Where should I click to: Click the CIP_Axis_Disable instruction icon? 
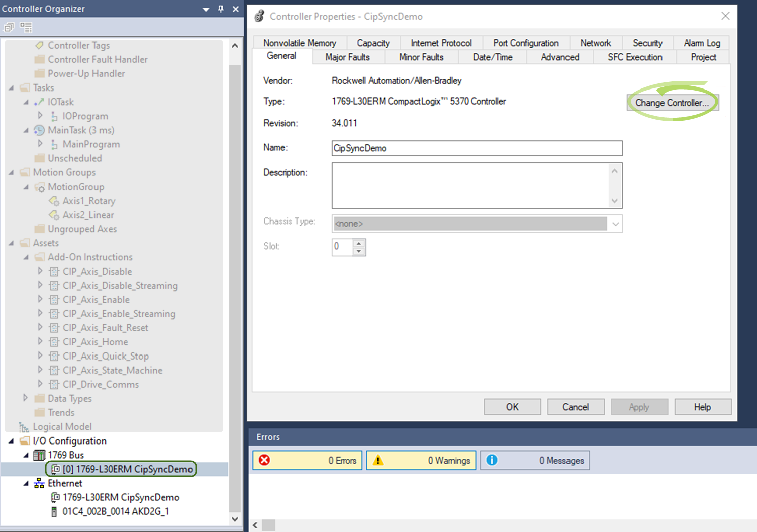click(54, 272)
